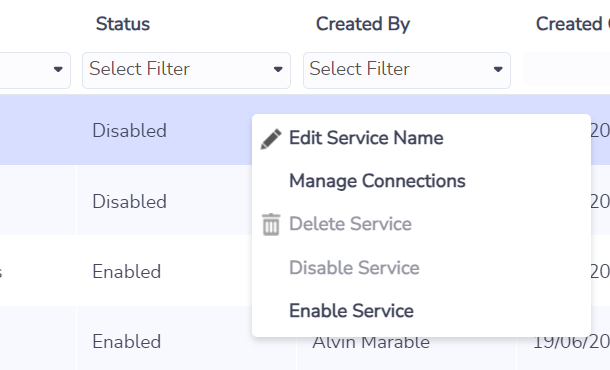Click the Enabled status in the third row
The image size is (610, 370).
pos(127,272)
